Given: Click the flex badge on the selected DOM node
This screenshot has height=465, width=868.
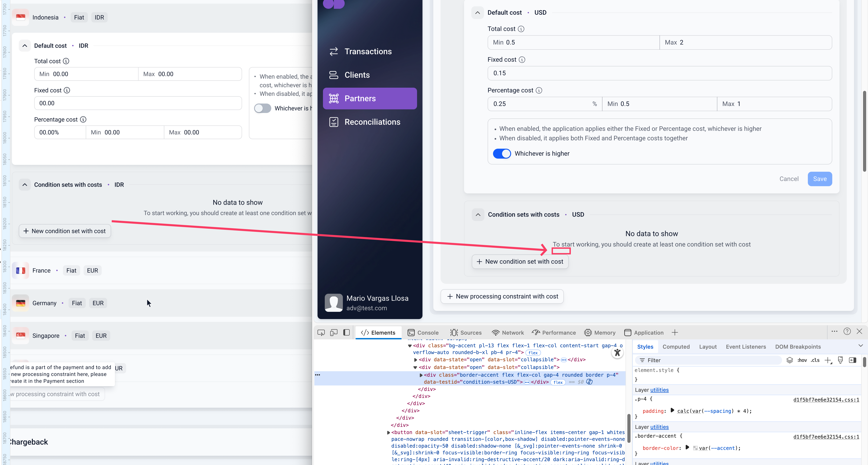Looking at the screenshot, I should click(x=558, y=382).
